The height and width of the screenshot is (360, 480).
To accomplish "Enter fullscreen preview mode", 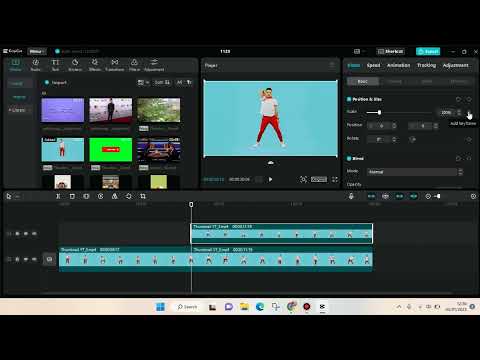I will (335, 179).
